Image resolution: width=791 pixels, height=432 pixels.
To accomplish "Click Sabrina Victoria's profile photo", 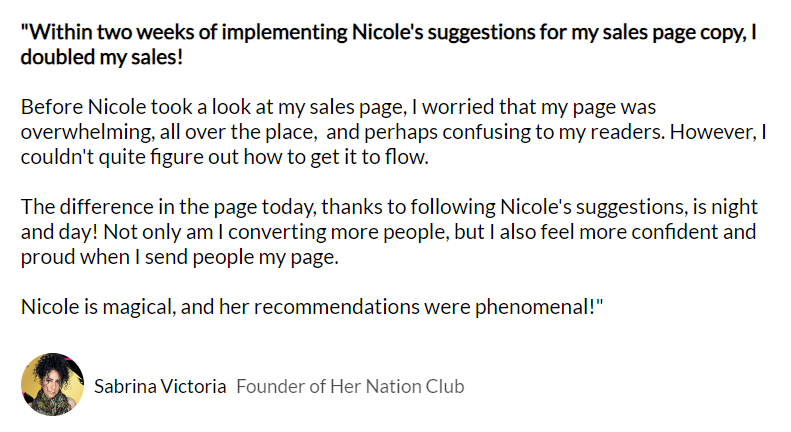I will 51,385.
